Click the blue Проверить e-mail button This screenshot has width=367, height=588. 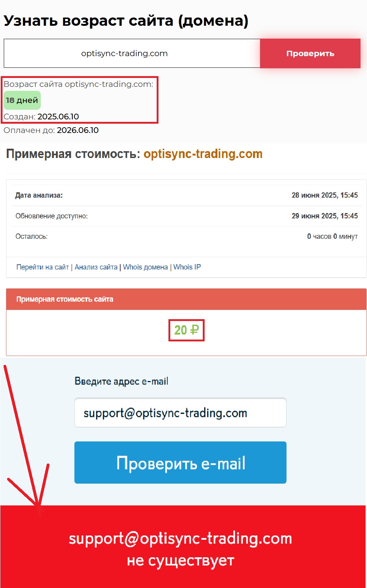180,463
